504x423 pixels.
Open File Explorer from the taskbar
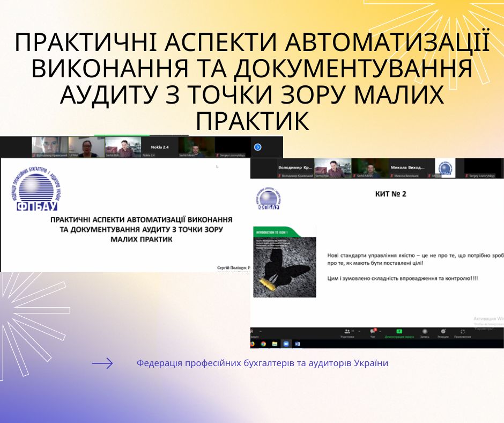(275, 344)
